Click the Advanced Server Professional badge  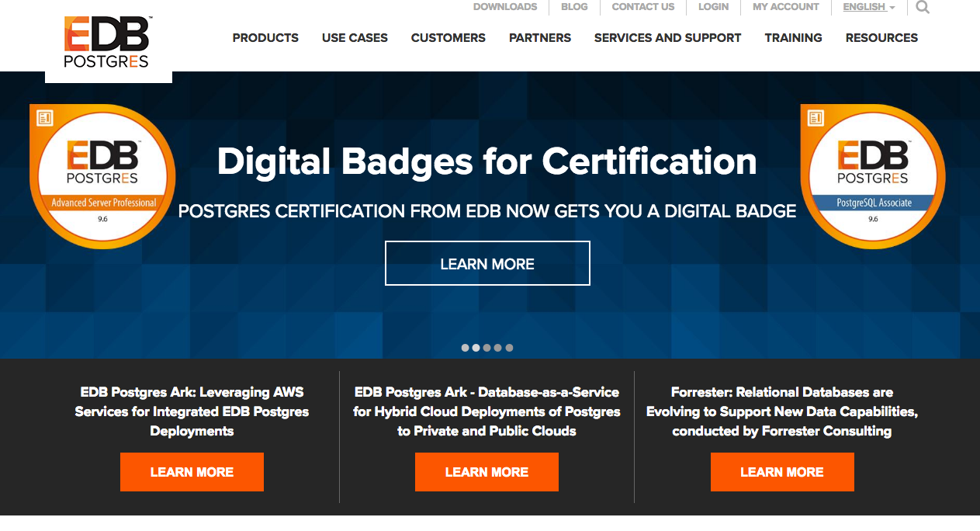tap(103, 177)
